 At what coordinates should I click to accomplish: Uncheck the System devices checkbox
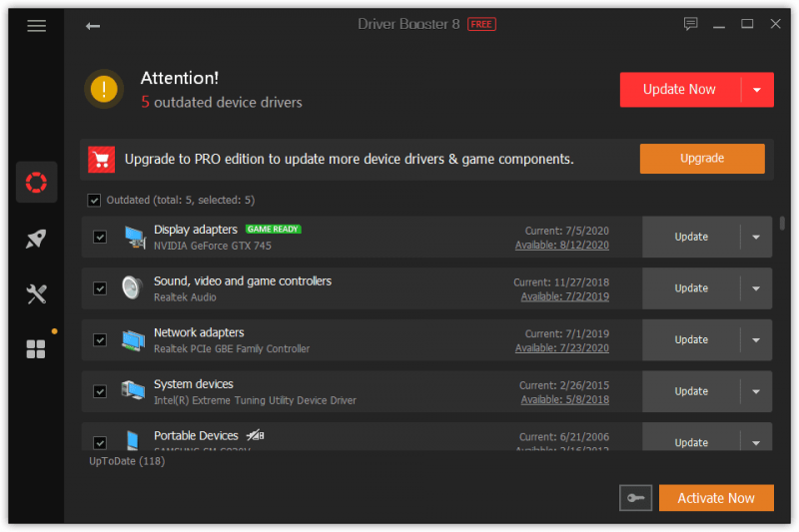[x=100, y=391]
